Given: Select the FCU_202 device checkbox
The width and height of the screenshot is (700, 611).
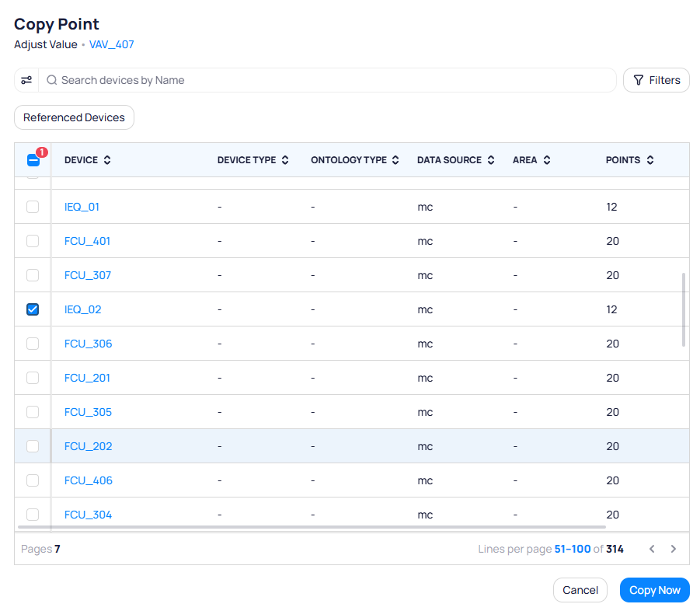Looking at the screenshot, I should pyautogui.click(x=33, y=446).
